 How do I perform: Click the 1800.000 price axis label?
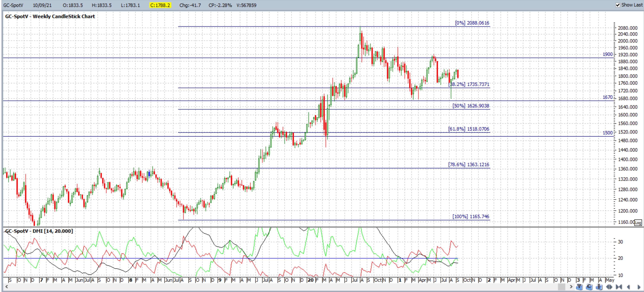click(x=628, y=76)
